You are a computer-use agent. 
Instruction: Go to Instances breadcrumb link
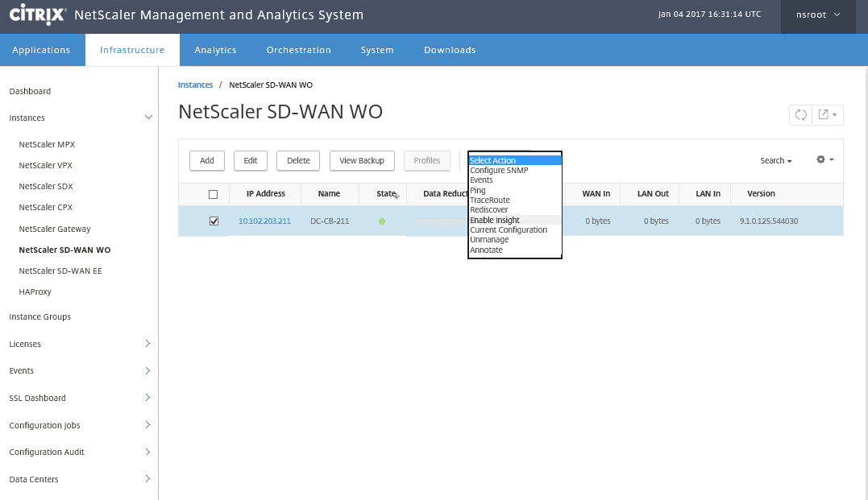coord(195,85)
